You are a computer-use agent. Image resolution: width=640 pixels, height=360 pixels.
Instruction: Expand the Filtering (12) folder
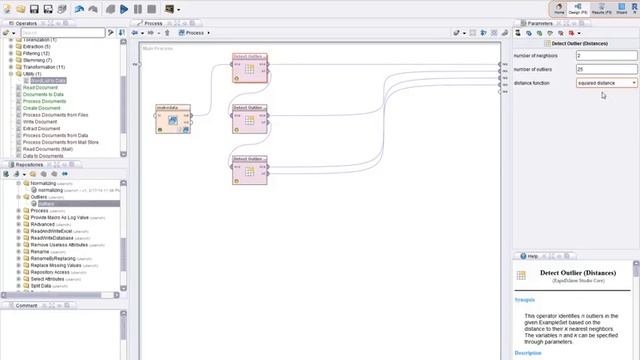coord(11,53)
